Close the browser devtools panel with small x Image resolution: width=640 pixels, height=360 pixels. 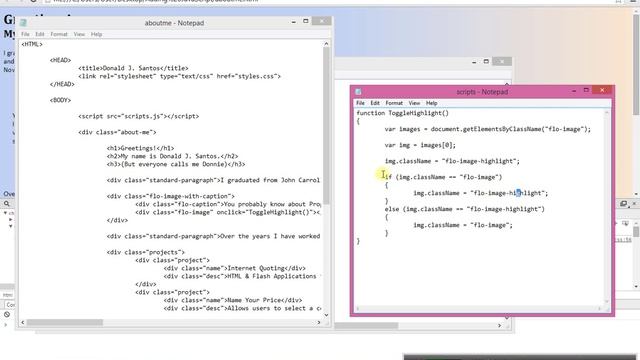634,203
